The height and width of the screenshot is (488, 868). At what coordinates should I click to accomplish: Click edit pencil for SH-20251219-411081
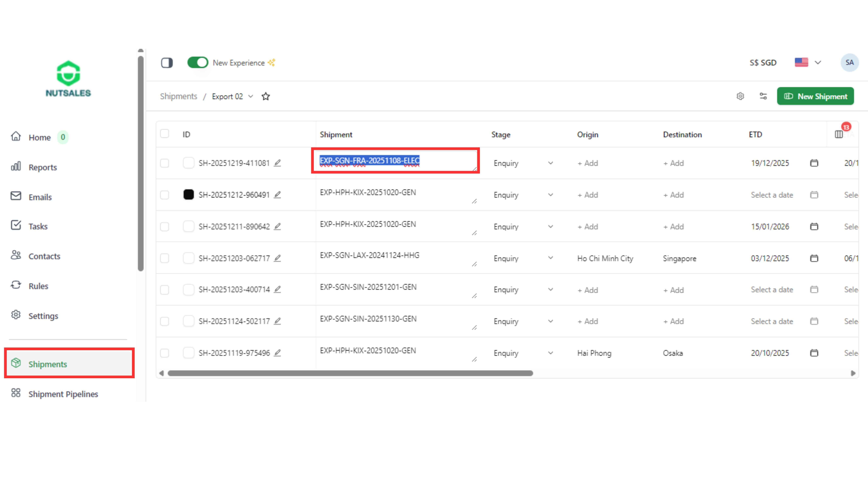click(277, 163)
